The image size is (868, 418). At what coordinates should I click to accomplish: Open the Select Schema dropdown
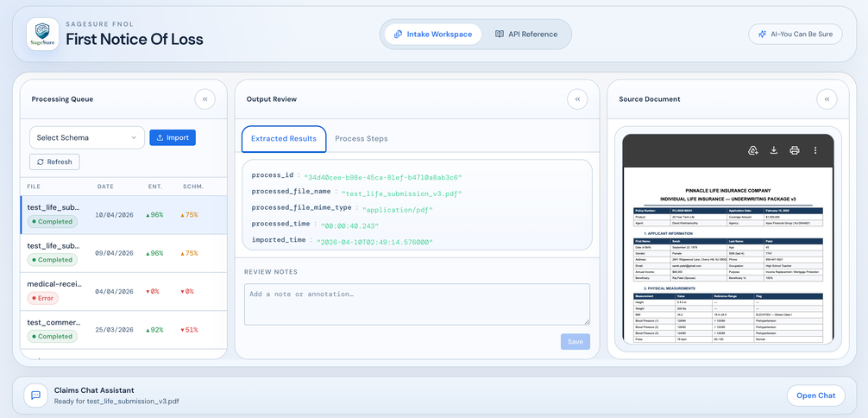(87, 137)
